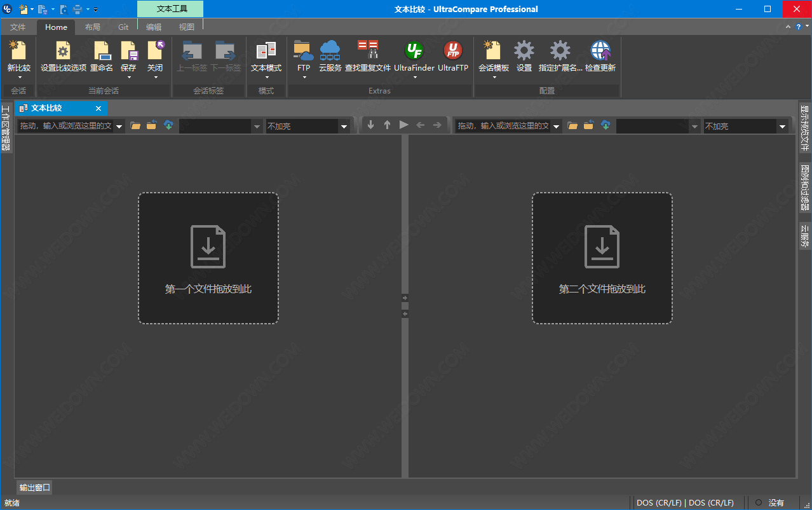Open 设置 settings gear in ribbon
Viewport: 812px width, 510px height.
[x=524, y=50]
